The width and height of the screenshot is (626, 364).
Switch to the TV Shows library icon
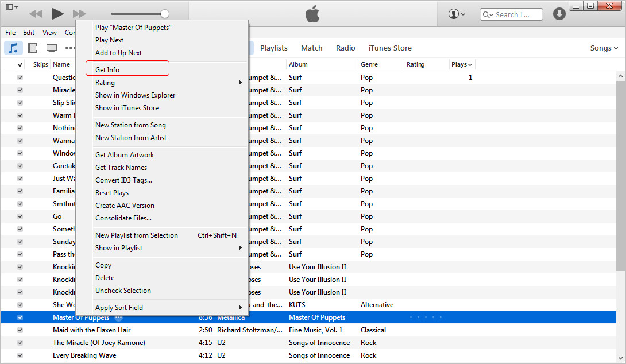tap(52, 48)
